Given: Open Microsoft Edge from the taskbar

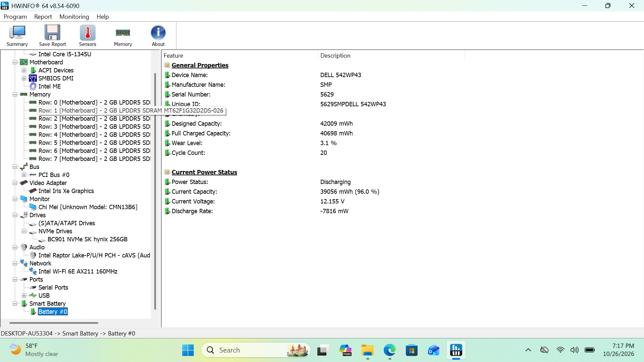Looking at the screenshot, I should point(389,350).
